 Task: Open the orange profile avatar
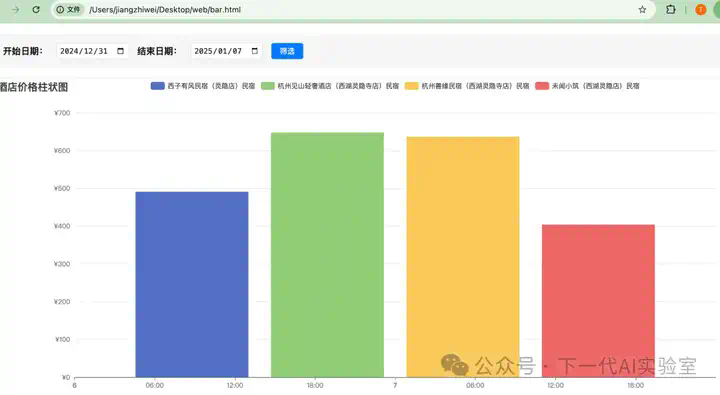point(701,9)
